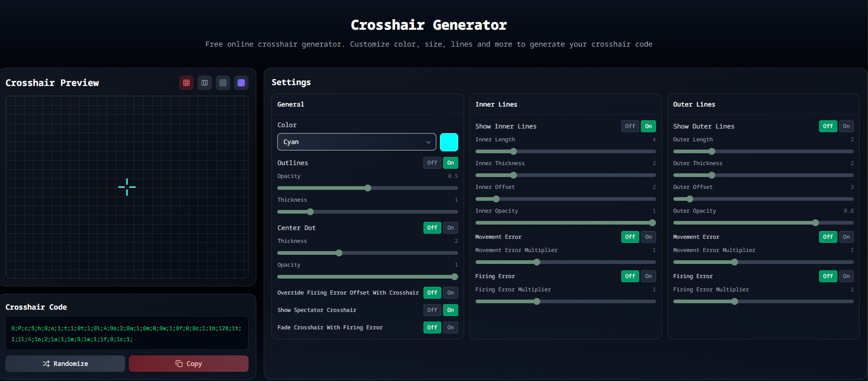The height and width of the screenshot is (381, 868).
Task: Open the Cyan color dropdown
Action: [x=356, y=142]
